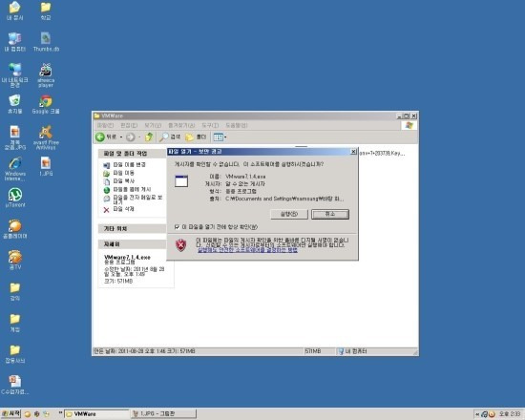Click 파일을 웹에 게시 publish task
Screen dimensions: 525x420
click(127, 190)
